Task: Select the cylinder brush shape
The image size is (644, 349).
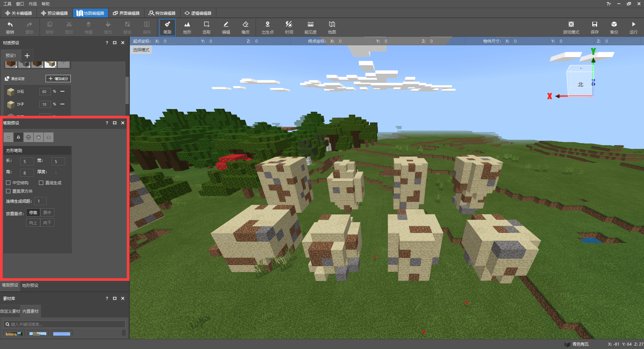Action: (39, 137)
